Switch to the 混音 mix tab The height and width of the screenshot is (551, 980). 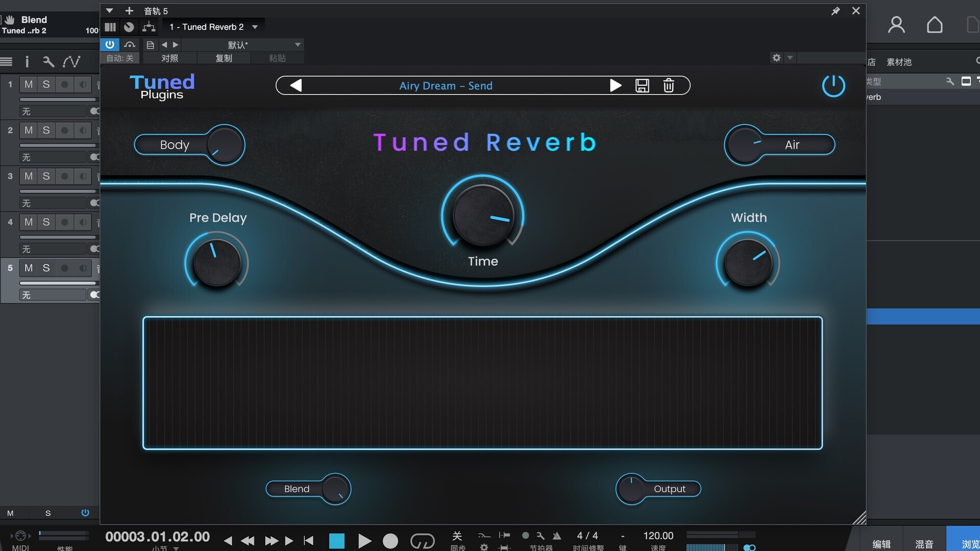[x=924, y=544]
